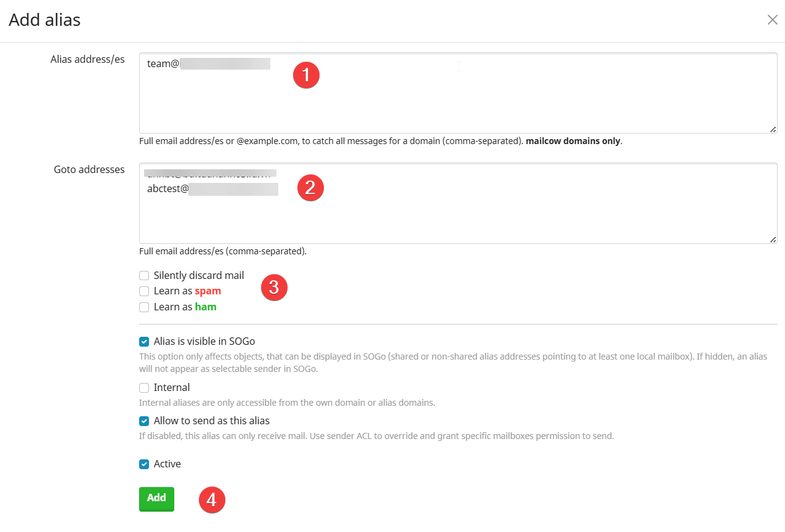Close the Add alias dialog
Screen dimensions: 785x532
tap(772, 20)
